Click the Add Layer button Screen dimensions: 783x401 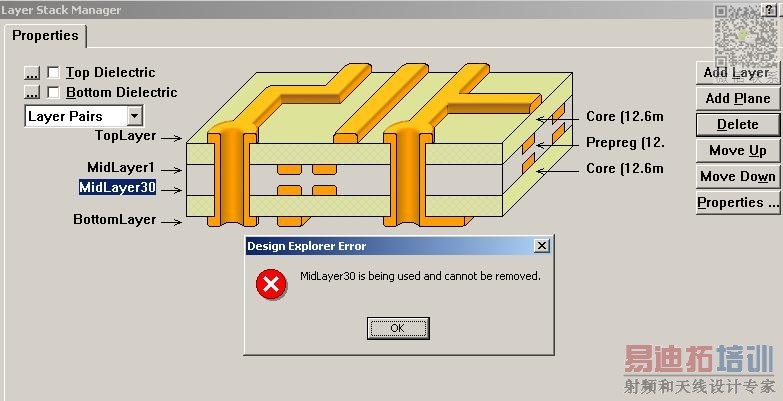pyautogui.click(x=737, y=72)
